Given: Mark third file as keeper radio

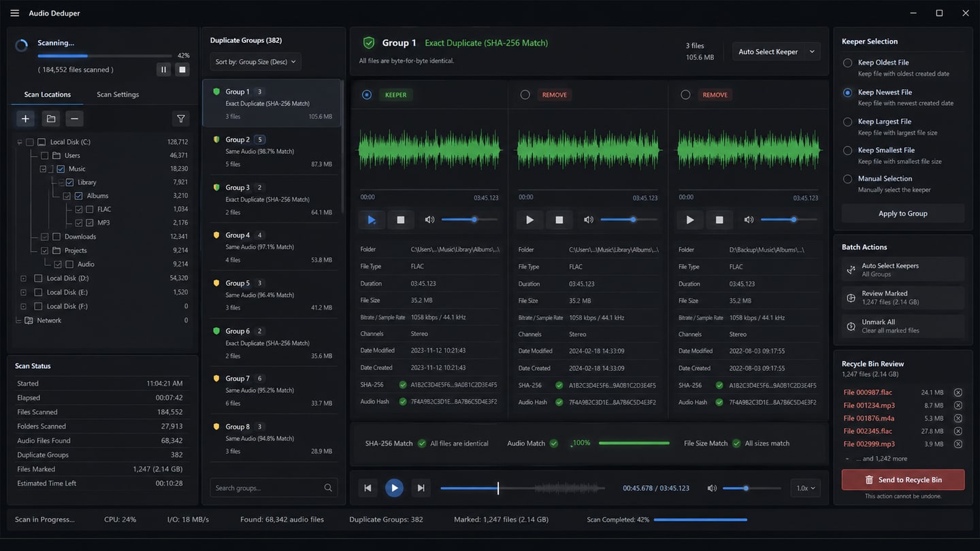Looking at the screenshot, I should click(x=685, y=95).
